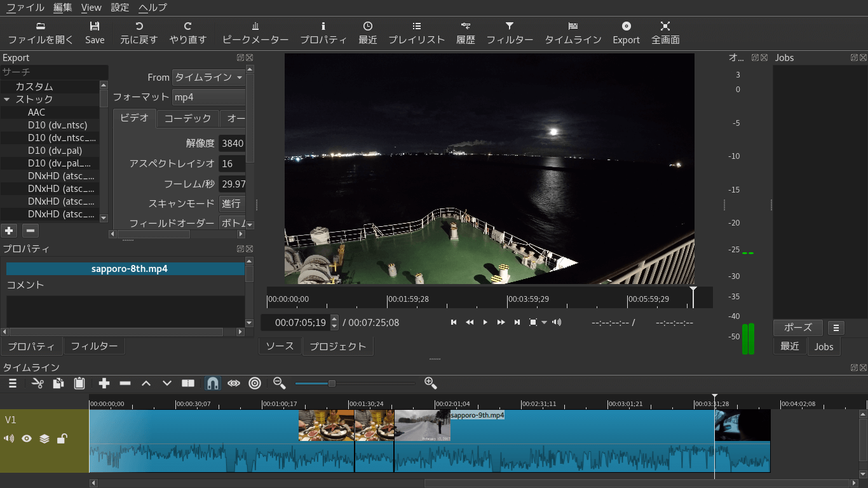This screenshot has height=488, width=868.
Task: Click the timeline overwrite (down arrow) icon
Action: [x=167, y=383]
